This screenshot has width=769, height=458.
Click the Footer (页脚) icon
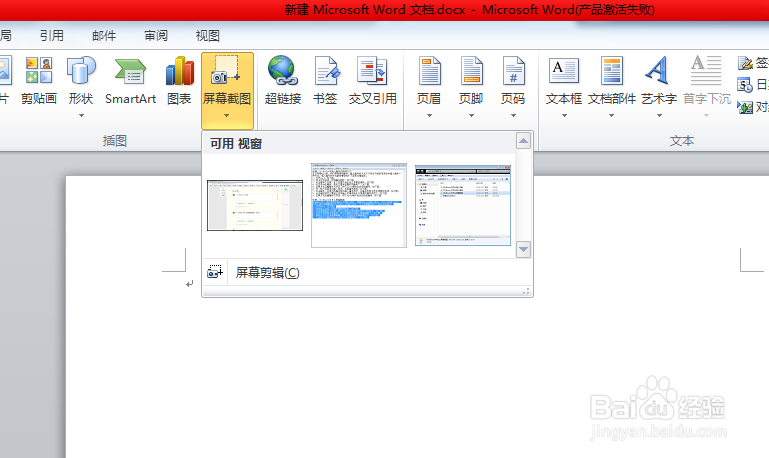point(471,71)
